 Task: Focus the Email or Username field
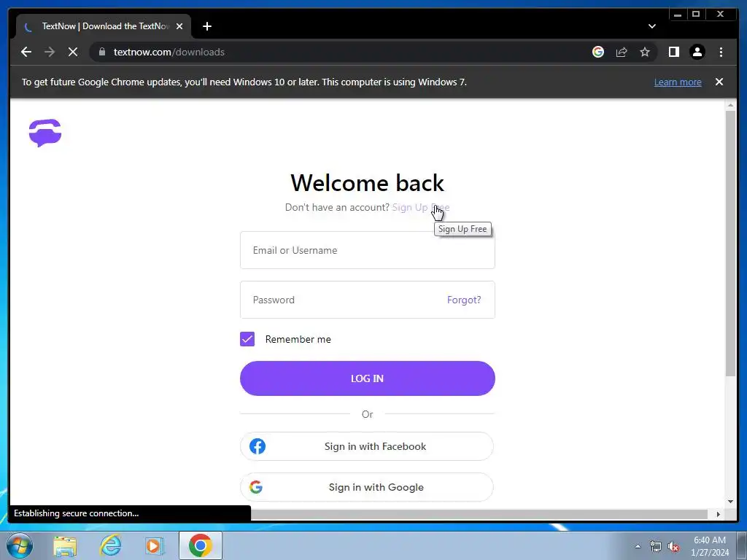tap(368, 250)
